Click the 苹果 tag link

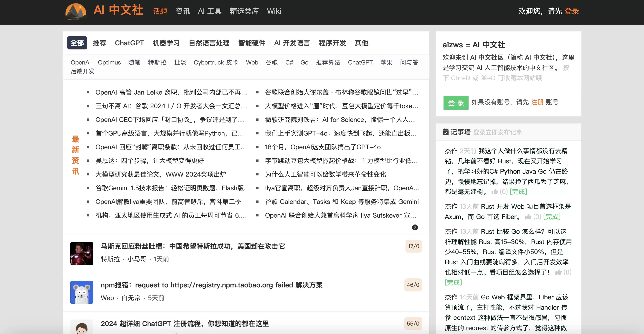[x=386, y=62]
